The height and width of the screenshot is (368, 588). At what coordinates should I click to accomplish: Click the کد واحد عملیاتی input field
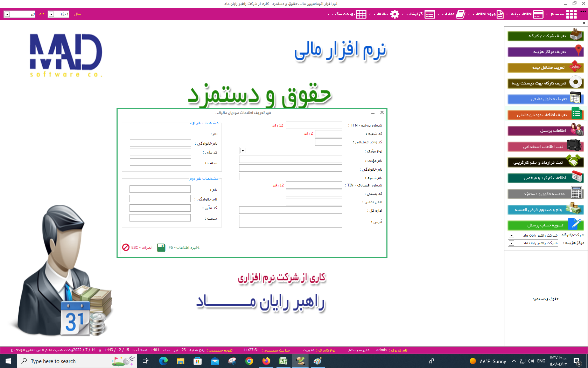tap(329, 142)
